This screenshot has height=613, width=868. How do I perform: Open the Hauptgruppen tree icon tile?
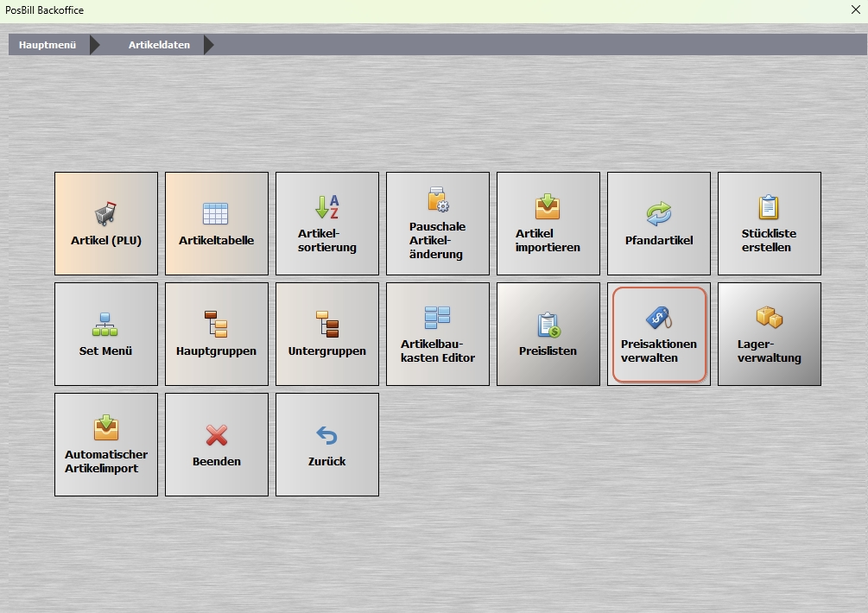(x=217, y=334)
